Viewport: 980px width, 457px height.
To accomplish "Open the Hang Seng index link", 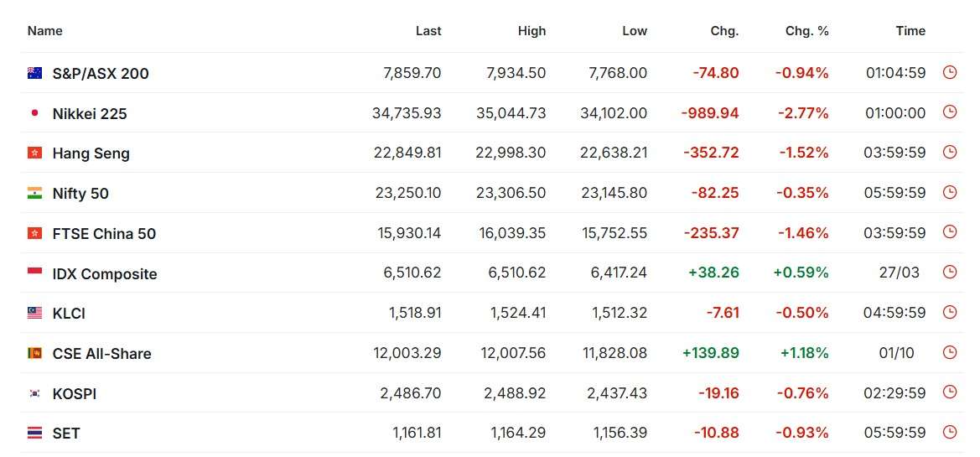I will click(x=91, y=153).
